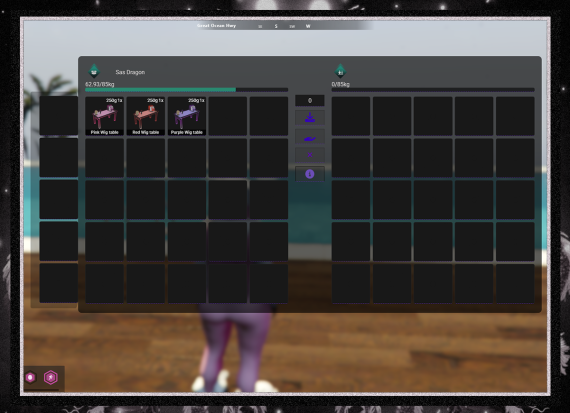Image resolution: width=570 pixels, height=413 pixels.
Task: Click the purple X discard icon
Action: pyautogui.click(x=310, y=155)
